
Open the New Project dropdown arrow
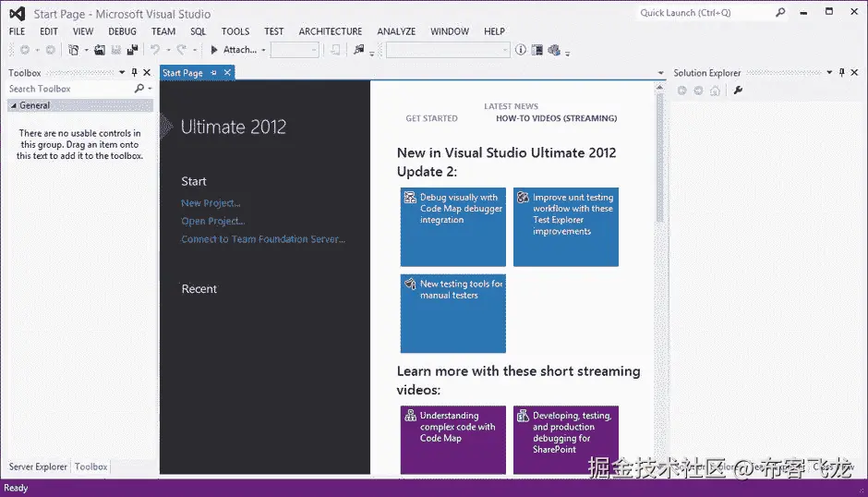point(87,50)
